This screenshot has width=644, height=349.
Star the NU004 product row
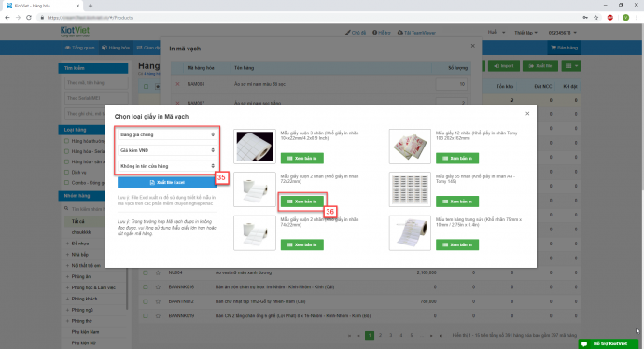tap(158, 272)
